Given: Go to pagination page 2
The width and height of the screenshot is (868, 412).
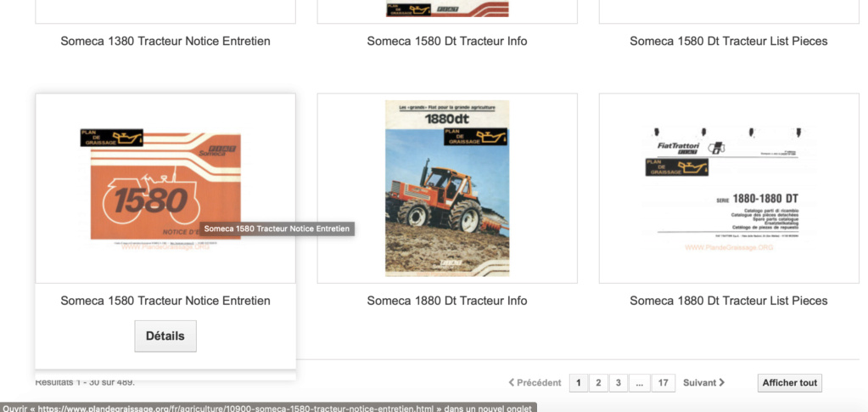Looking at the screenshot, I should coord(598,382).
